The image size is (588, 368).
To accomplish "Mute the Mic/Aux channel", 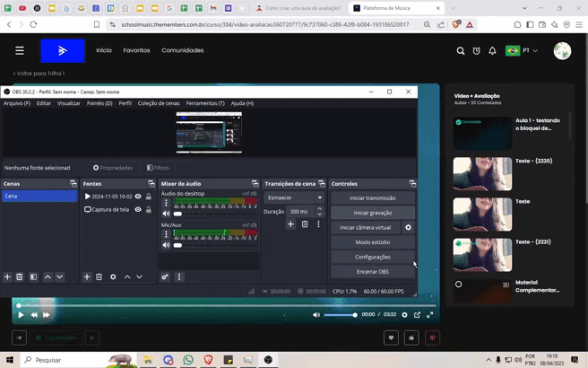I will 166,245.
